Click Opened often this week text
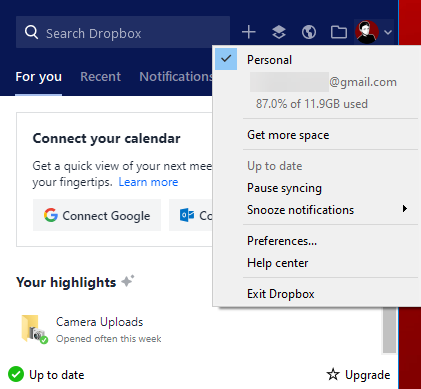 pyautogui.click(x=109, y=339)
